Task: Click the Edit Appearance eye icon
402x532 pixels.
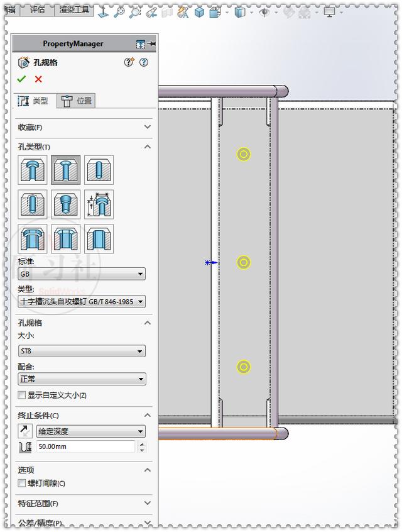Action: (x=264, y=13)
